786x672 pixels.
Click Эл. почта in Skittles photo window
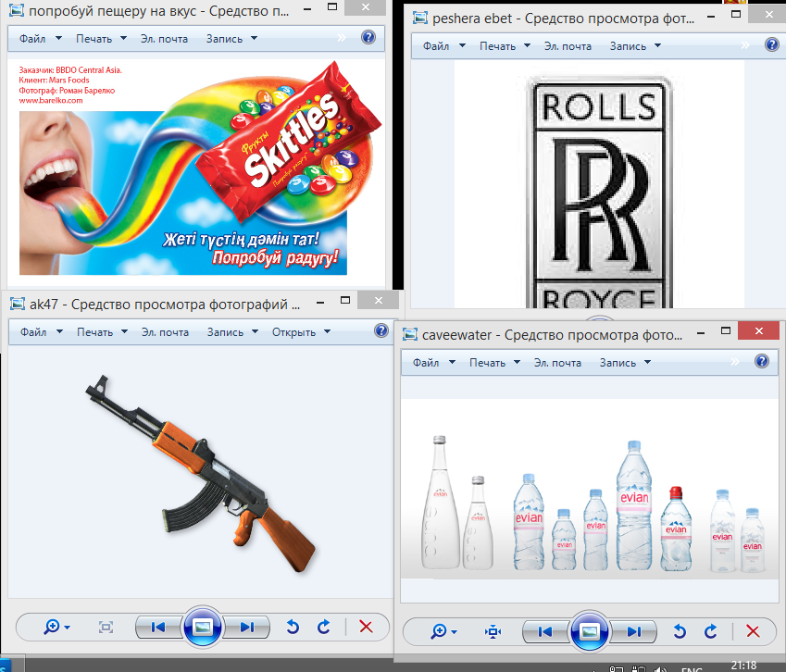click(165, 39)
